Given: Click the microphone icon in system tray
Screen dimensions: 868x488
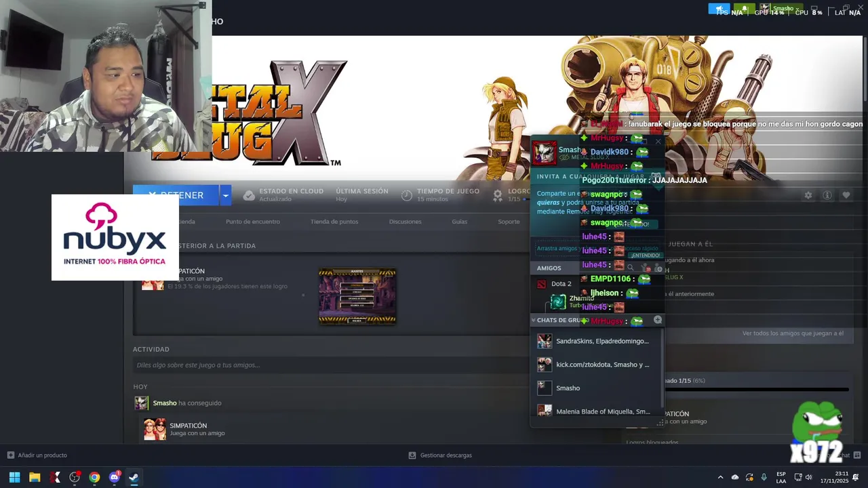Looking at the screenshot, I should click(x=764, y=477).
